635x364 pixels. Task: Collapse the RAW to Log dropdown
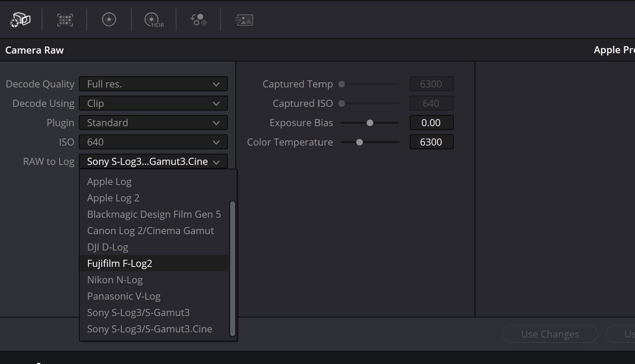tap(153, 162)
